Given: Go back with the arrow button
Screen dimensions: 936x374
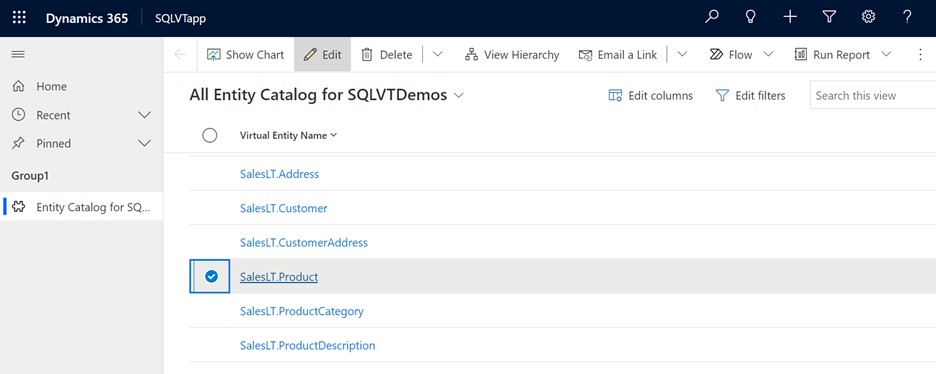Looking at the screenshot, I should [x=180, y=55].
